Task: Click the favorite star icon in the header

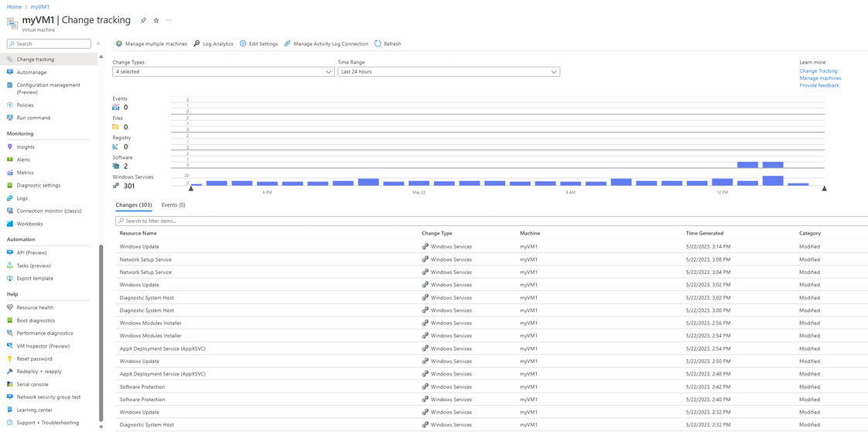Action: (156, 20)
